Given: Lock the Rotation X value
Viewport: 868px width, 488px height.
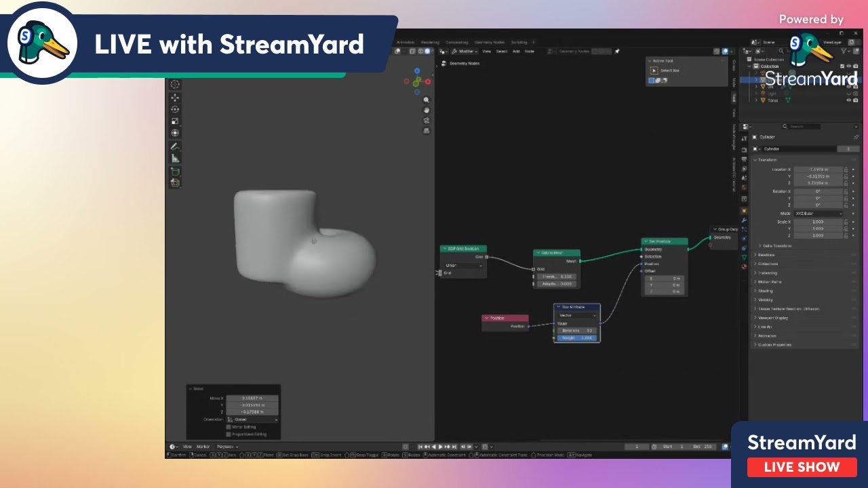Looking at the screenshot, I should point(846,191).
